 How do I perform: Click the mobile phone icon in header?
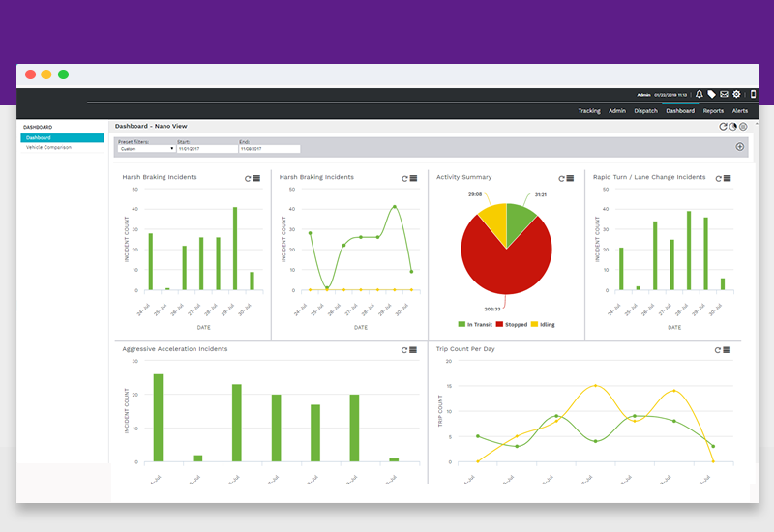point(753,94)
